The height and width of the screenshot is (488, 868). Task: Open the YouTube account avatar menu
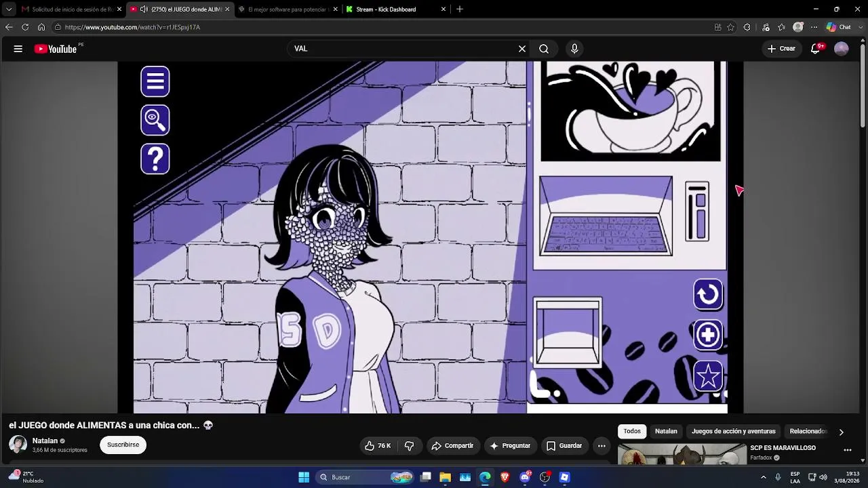click(842, 49)
